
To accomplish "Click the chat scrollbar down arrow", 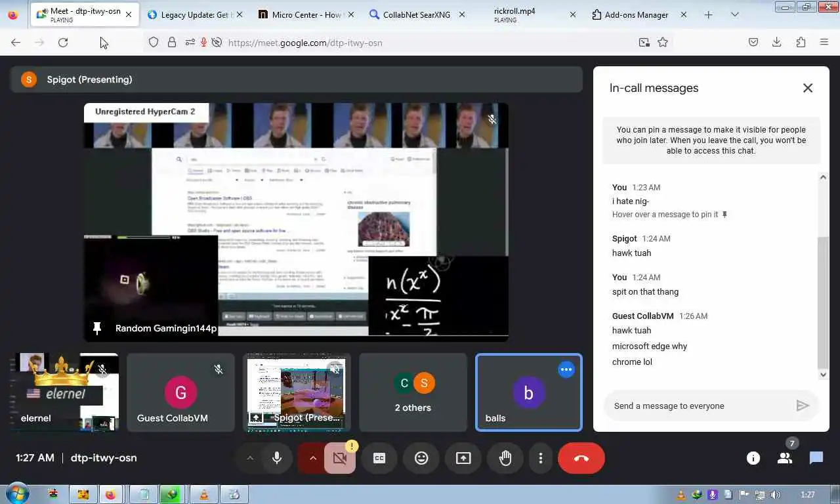I will pyautogui.click(x=824, y=375).
